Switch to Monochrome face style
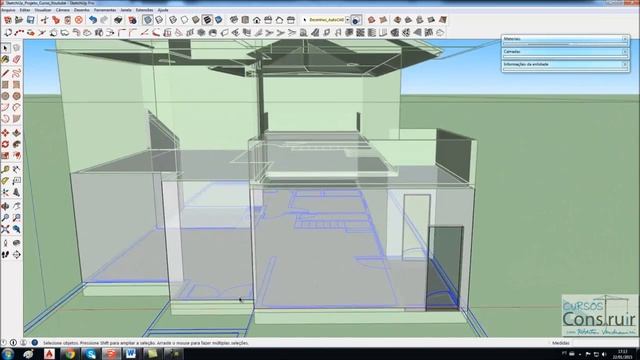This screenshot has width=640, height=360. tap(219, 20)
